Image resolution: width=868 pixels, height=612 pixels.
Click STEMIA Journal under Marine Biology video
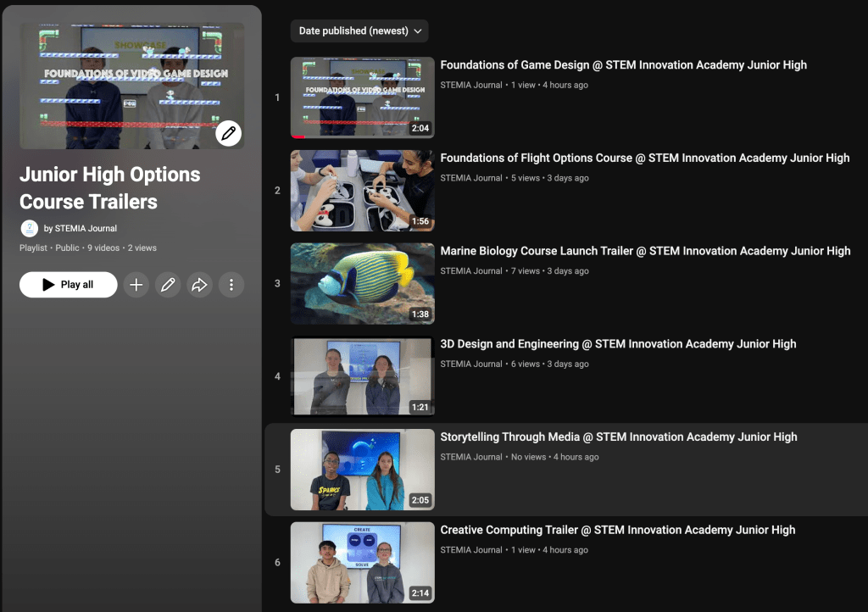(x=471, y=271)
